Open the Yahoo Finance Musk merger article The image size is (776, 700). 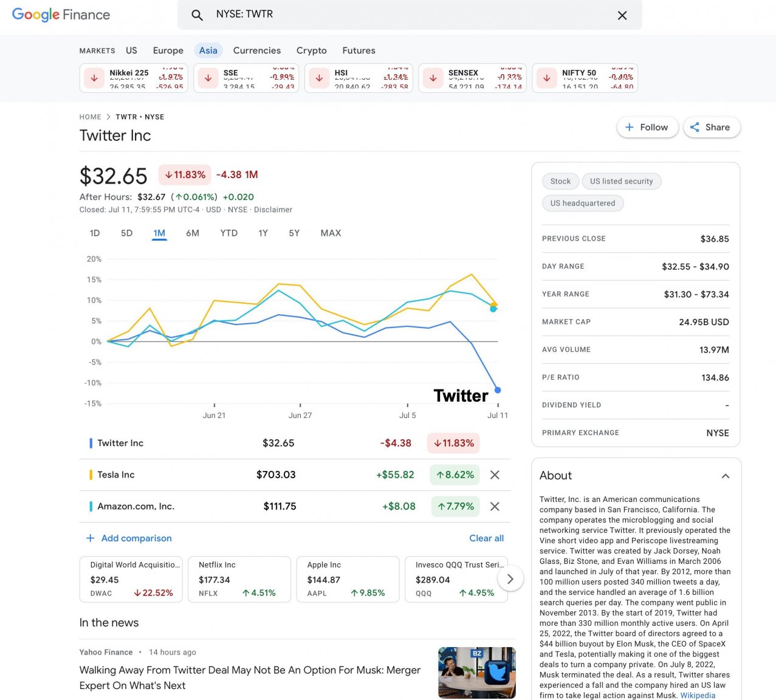[250, 678]
